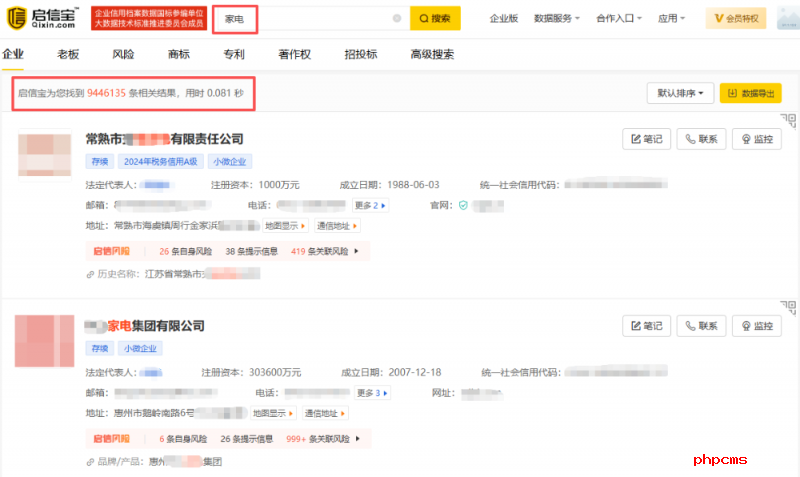Expand the 数据服务 dropdown menu
This screenshot has width=800, height=477.
pyautogui.click(x=557, y=18)
